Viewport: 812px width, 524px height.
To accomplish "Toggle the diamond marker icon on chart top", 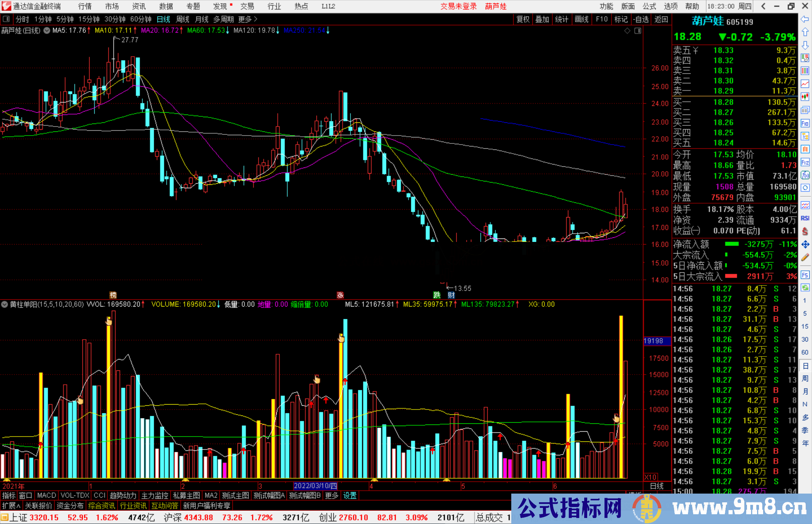I will click(627, 31).
